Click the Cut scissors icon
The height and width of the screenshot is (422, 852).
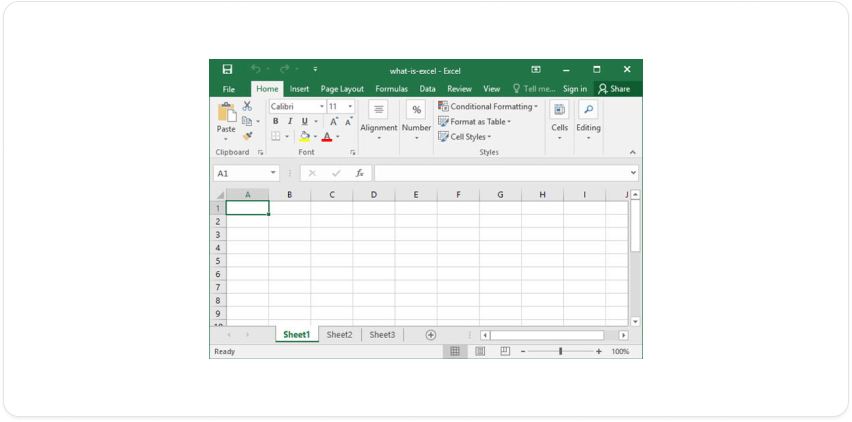(247, 106)
